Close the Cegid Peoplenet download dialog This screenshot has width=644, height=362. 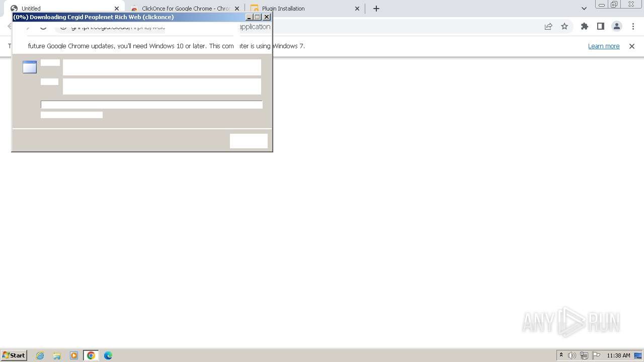point(267,17)
